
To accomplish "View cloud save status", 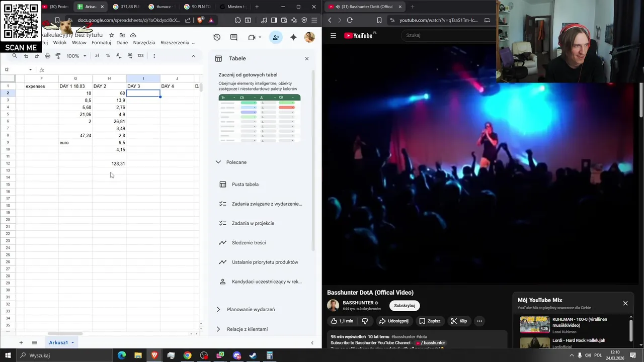I will pos(133,35).
